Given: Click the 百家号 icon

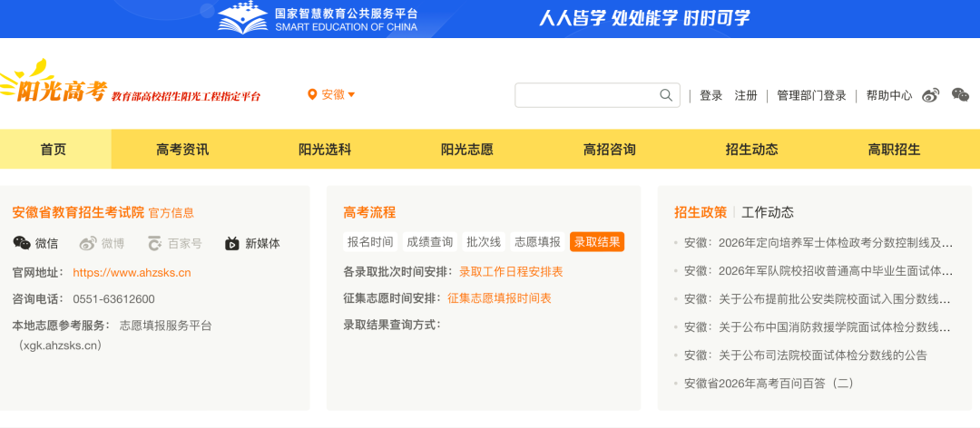Looking at the screenshot, I should tap(154, 243).
